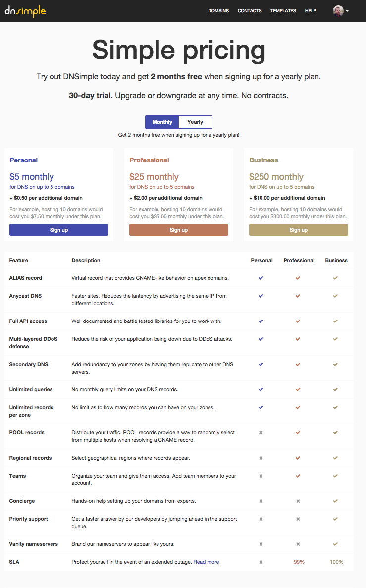Open the Help page
Image resolution: width=366 pixels, height=588 pixels.
pyautogui.click(x=311, y=11)
